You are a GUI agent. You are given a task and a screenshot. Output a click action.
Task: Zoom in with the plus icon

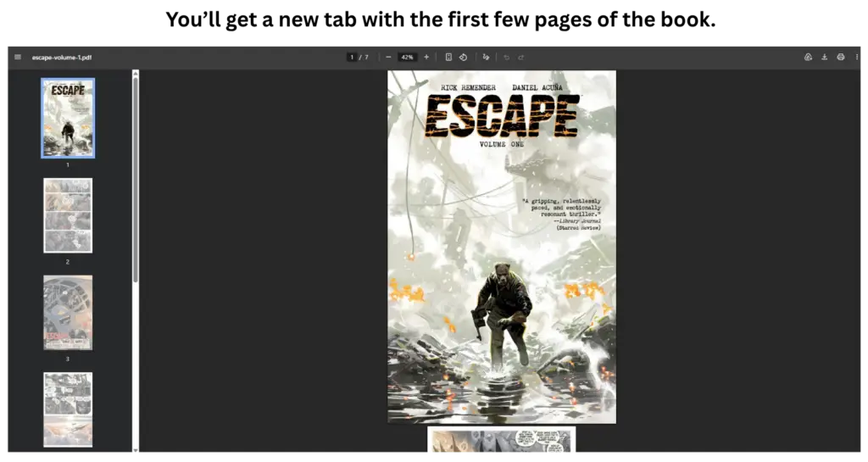(426, 57)
